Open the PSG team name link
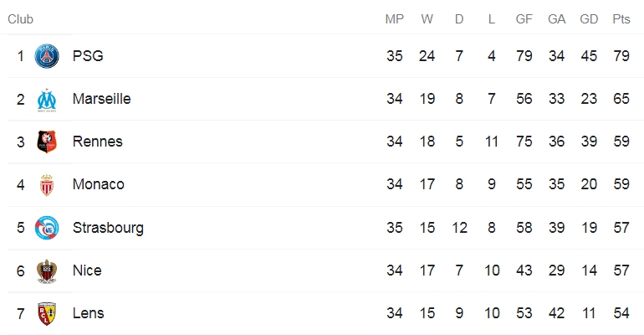Screen dimensions: 644x335 [88, 56]
